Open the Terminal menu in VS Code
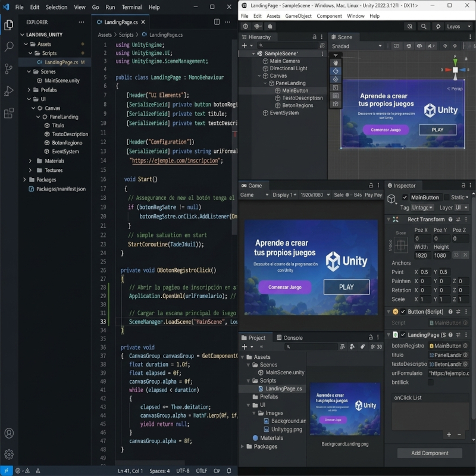476x476 pixels. coord(131,7)
